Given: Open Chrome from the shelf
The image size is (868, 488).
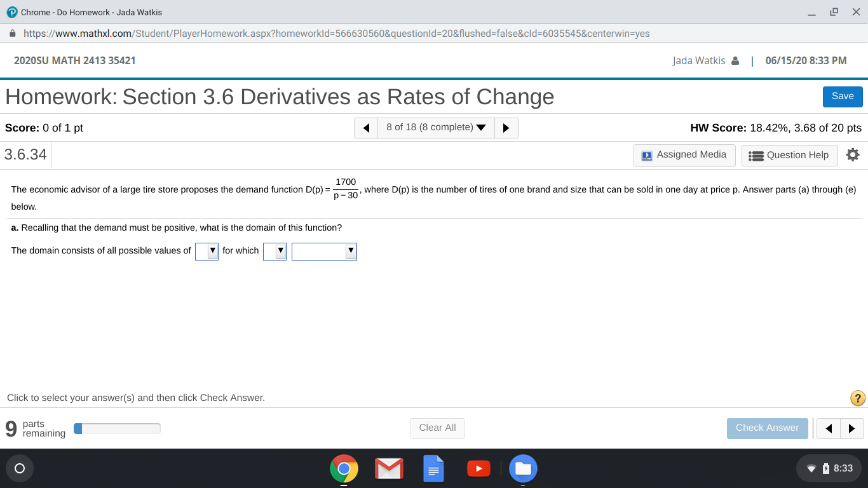Looking at the screenshot, I should [x=344, y=469].
